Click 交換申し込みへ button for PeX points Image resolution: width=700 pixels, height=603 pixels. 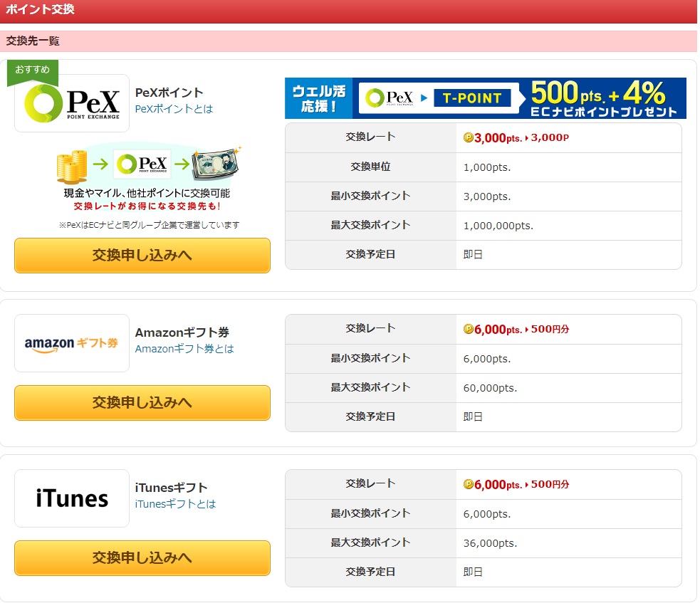point(142,256)
